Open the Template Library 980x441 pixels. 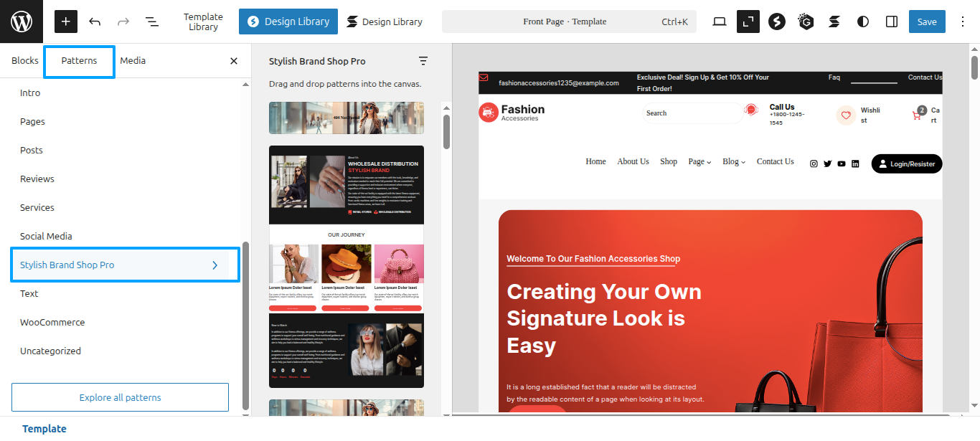(203, 22)
